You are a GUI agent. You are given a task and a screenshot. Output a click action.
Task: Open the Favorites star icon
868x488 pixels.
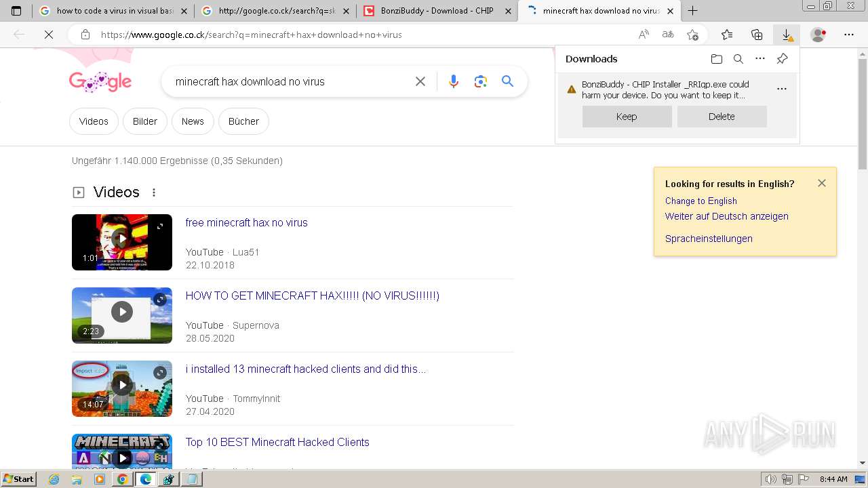[x=727, y=35]
